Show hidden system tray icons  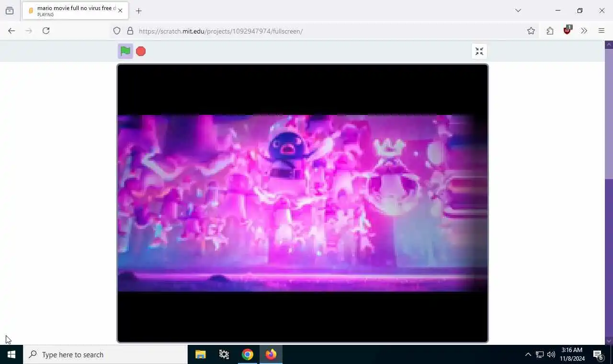coord(528,354)
